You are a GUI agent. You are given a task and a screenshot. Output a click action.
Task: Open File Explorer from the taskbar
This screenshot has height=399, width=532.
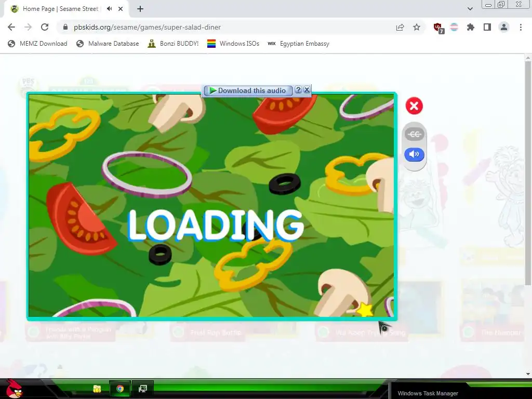click(x=97, y=389)
